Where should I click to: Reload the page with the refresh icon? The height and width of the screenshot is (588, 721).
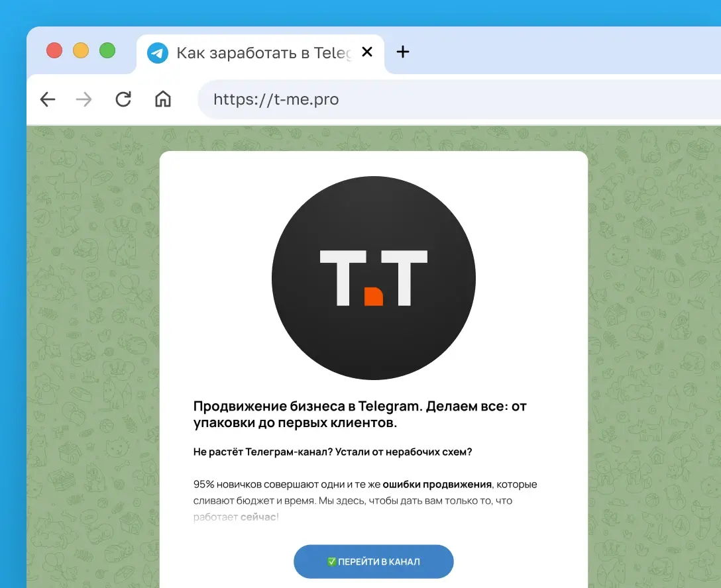(123, 99)
